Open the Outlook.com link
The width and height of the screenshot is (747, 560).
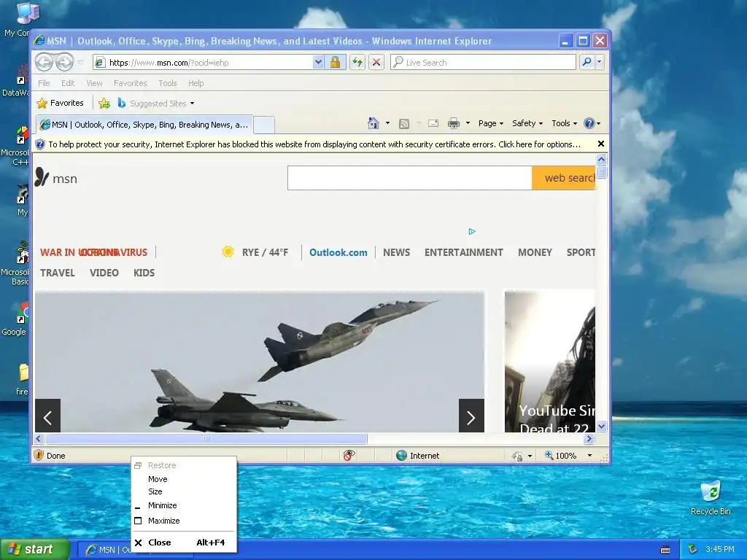pyautogui.click(x=338, y=252)
